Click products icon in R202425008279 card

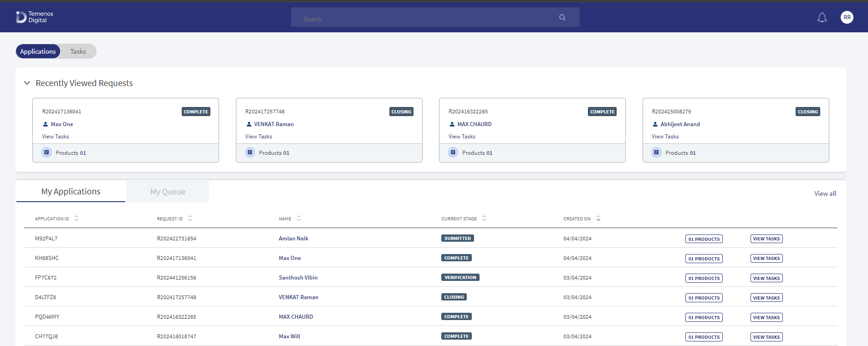pos(656,153)
